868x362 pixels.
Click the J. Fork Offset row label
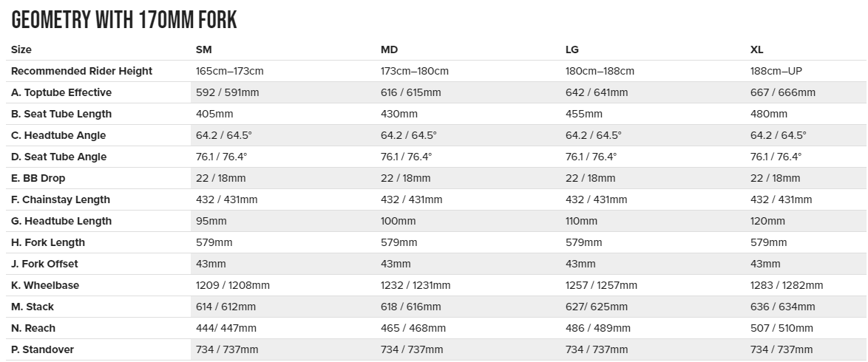(44, 264)
